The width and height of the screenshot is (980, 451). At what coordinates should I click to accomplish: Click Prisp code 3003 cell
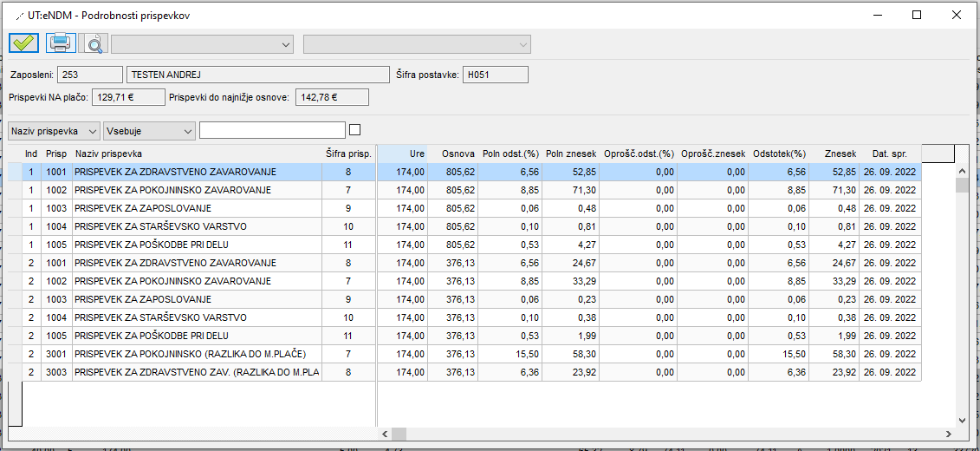click(x=56, y=372)
